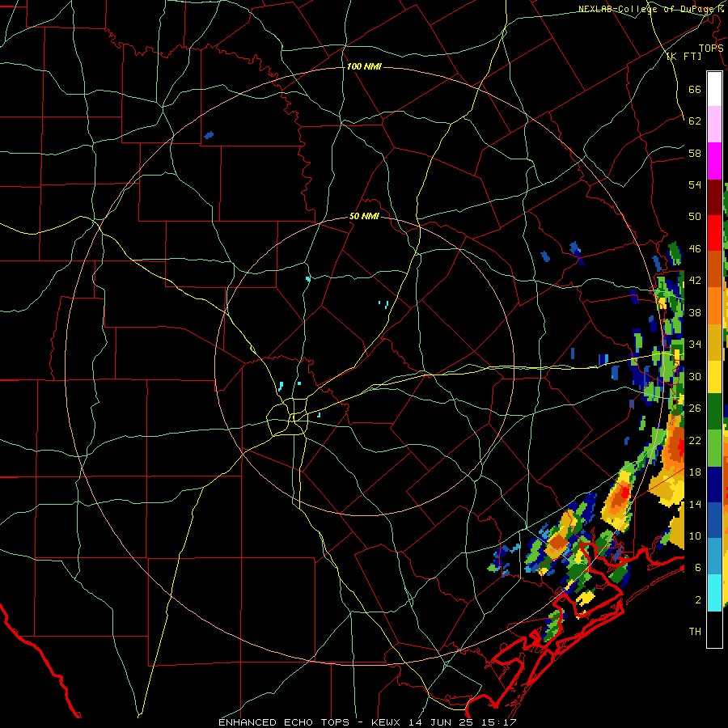Click the light pink legend swatch

pyautogui.click(x=714, y=125)
